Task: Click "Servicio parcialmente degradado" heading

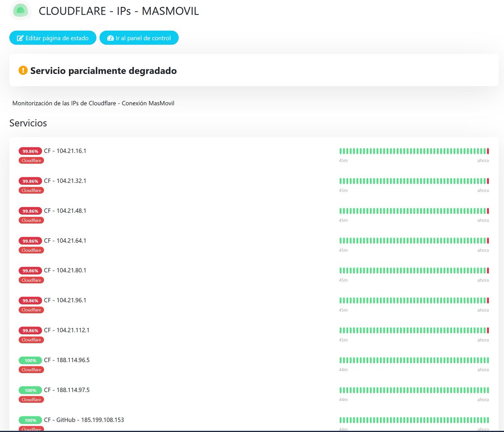Action: click(103, 71)
